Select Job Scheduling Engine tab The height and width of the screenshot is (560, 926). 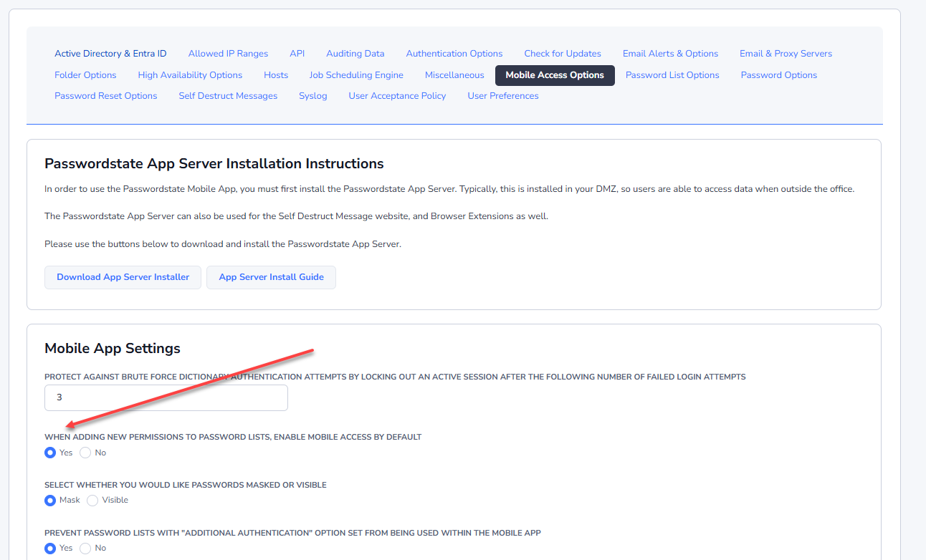point(356,75)
